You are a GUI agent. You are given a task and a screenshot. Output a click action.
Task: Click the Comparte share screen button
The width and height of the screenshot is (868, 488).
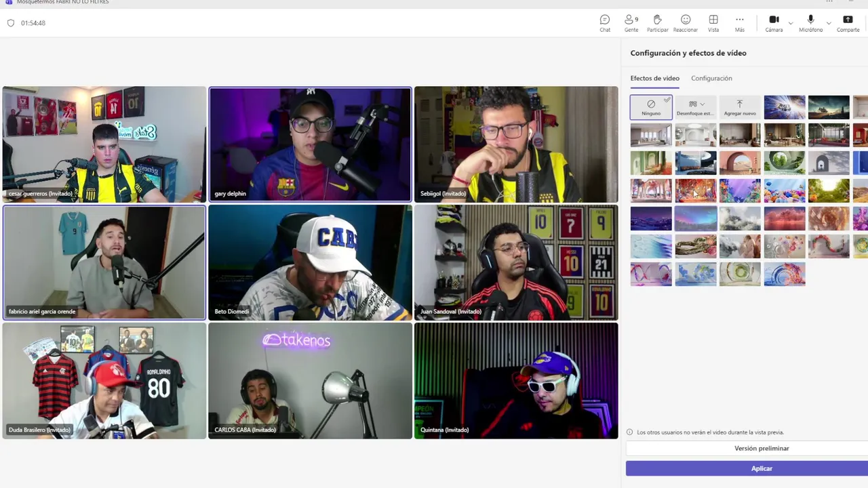(x=848, y=23)
